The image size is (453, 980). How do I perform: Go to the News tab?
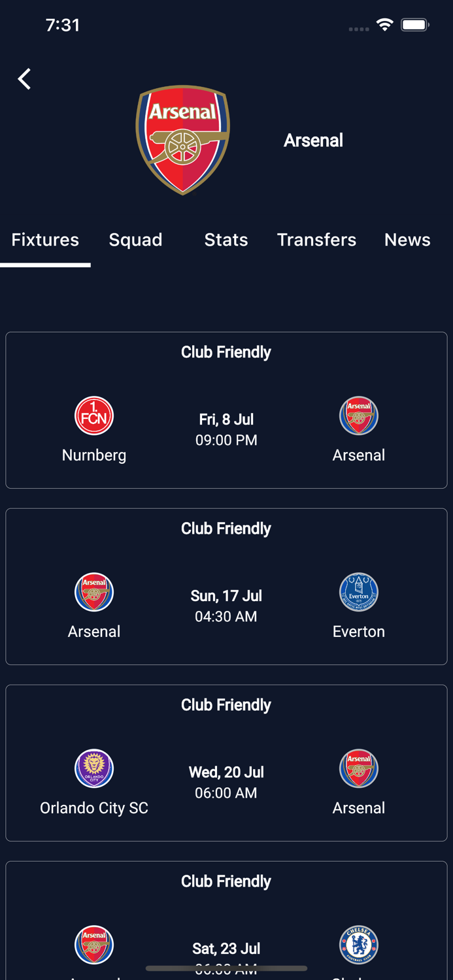coord(407,240)
